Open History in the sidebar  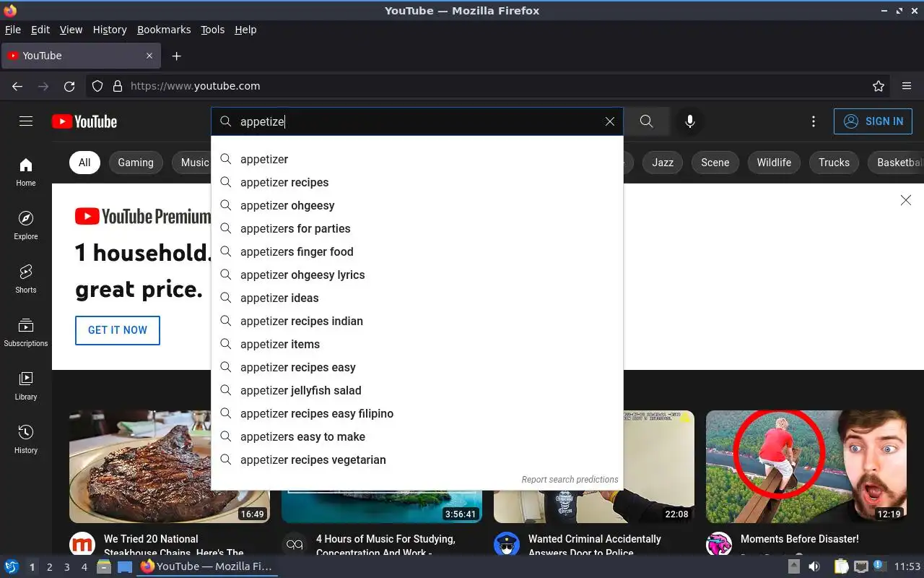[26, 439]
